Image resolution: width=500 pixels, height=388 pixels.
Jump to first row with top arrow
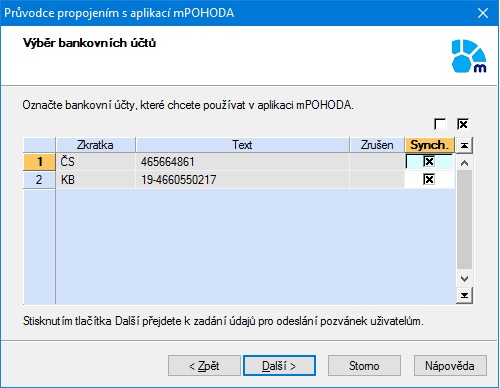464,145
